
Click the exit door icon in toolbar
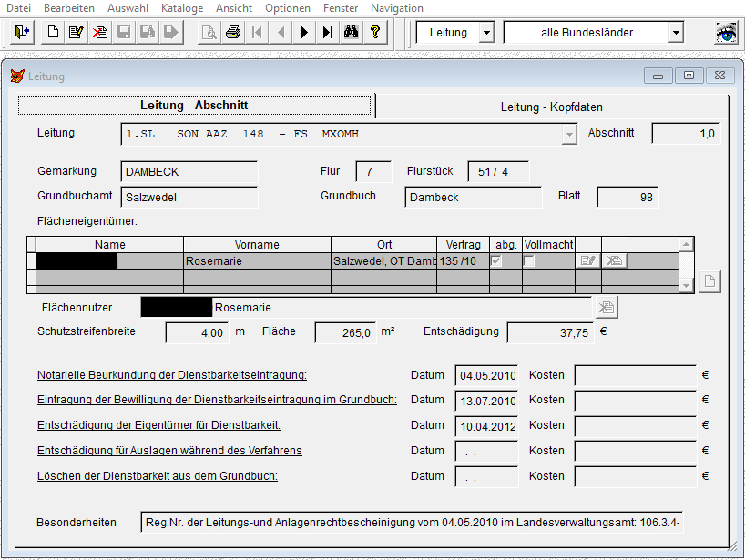(x=22, y=32)
